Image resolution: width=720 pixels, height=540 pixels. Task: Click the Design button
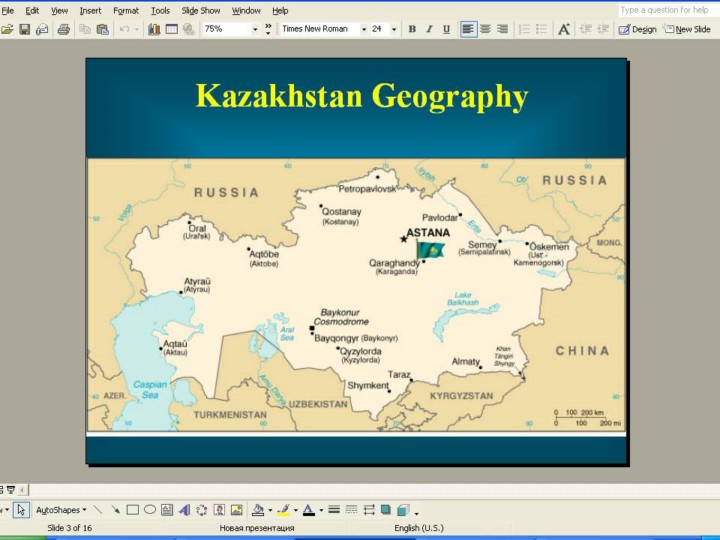tap(638, 30)
